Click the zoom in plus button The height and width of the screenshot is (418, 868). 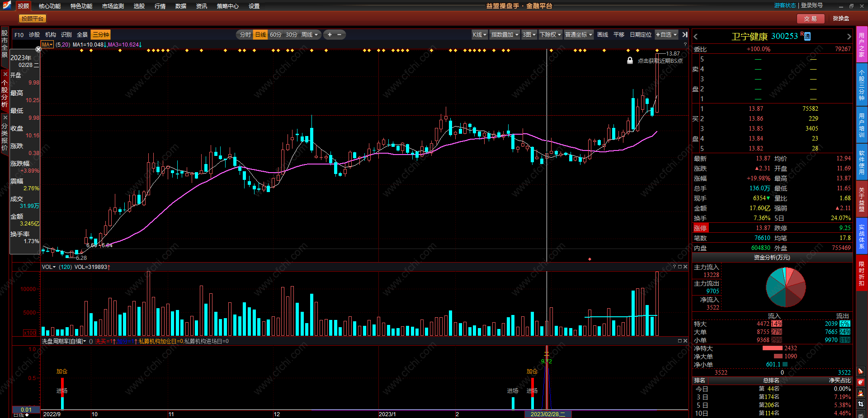(330, 35)
